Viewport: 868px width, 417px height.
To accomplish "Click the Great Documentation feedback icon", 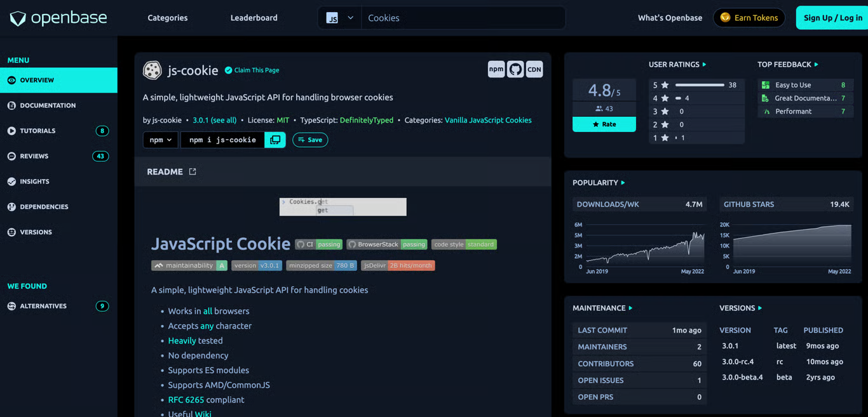I will [x=766, y=98].
